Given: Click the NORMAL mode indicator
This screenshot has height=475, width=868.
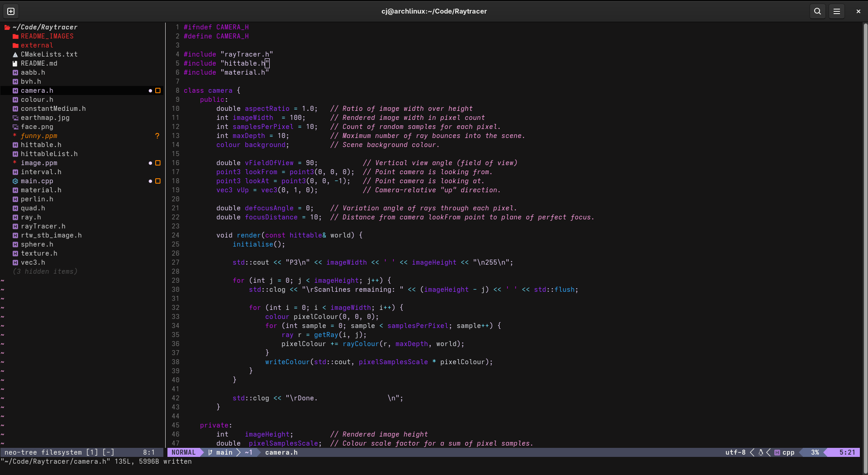Looking at the screenshot, I should pos(183,452).
